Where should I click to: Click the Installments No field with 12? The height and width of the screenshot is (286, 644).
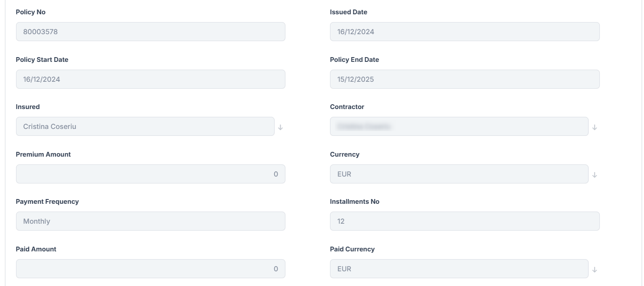[464, 221]
